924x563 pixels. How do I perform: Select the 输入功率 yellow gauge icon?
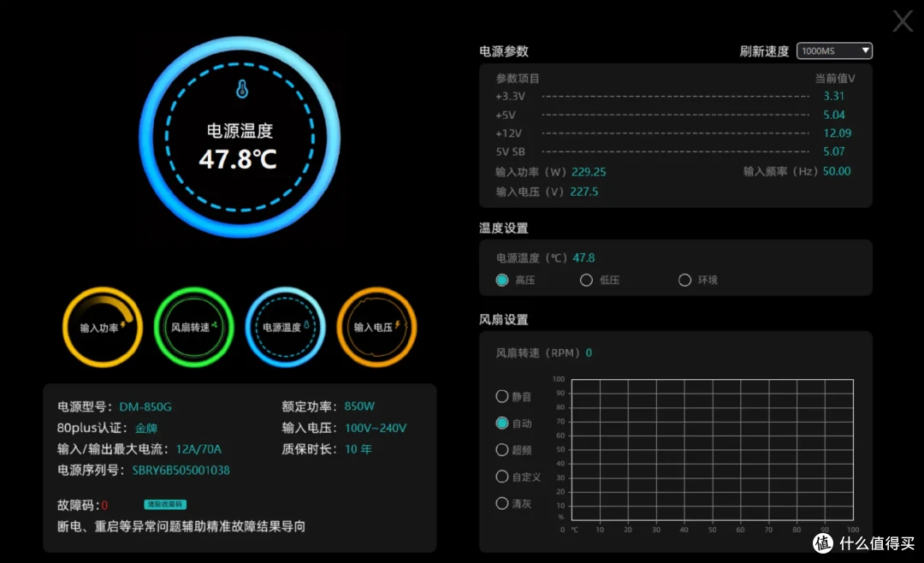(103, 327)
